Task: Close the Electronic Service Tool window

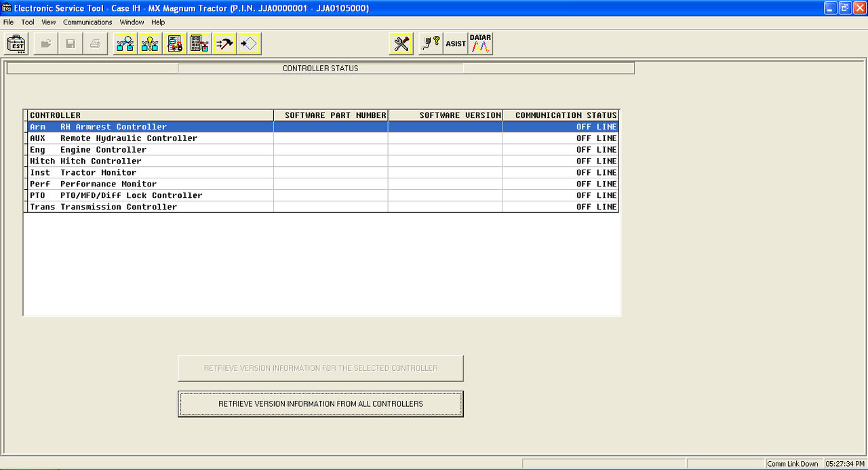Action: (860, 8)
